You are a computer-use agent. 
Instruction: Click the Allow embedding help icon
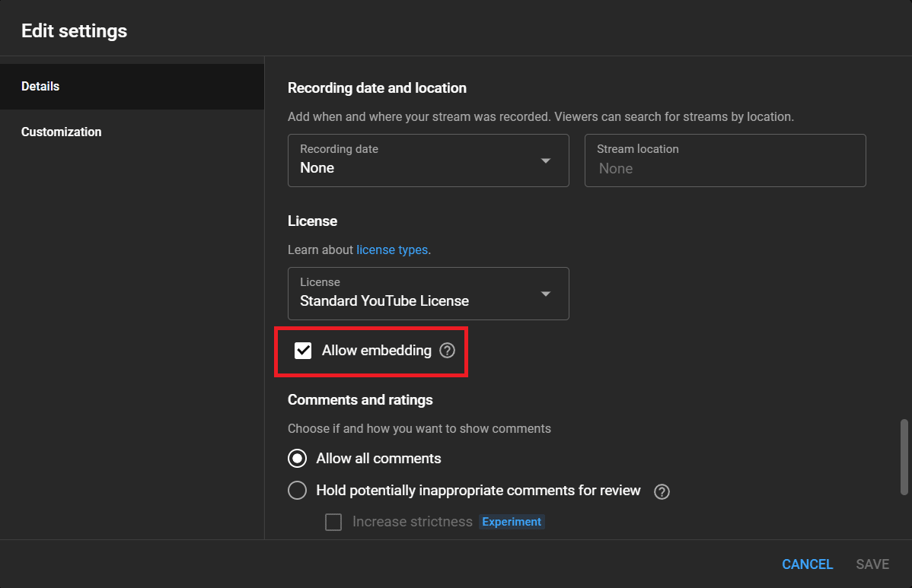click(x=447, y=351)
